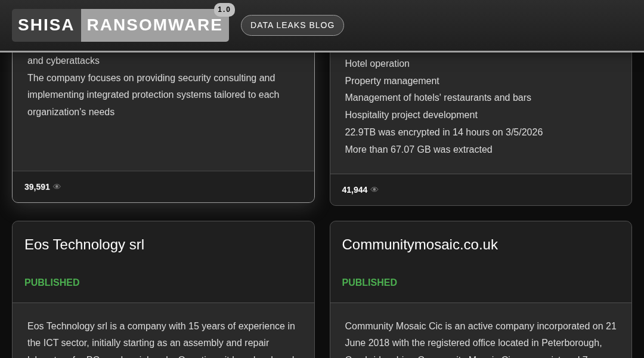Click the 'and cyberattacks' text line
The width and height of the screenshot is (644, 358).
tap(63, 61)
